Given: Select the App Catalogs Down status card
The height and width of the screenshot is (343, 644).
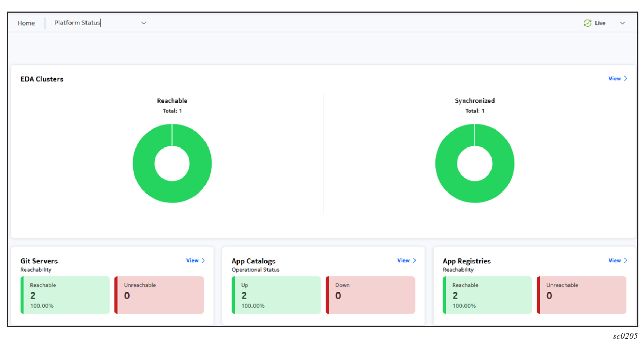Looking at the screenshot, I should click(x=371, y=295).
